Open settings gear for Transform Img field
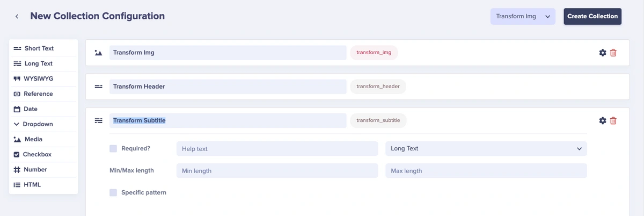Image resolution: width=644 pixels, height=216 pixels. point(603,53)
